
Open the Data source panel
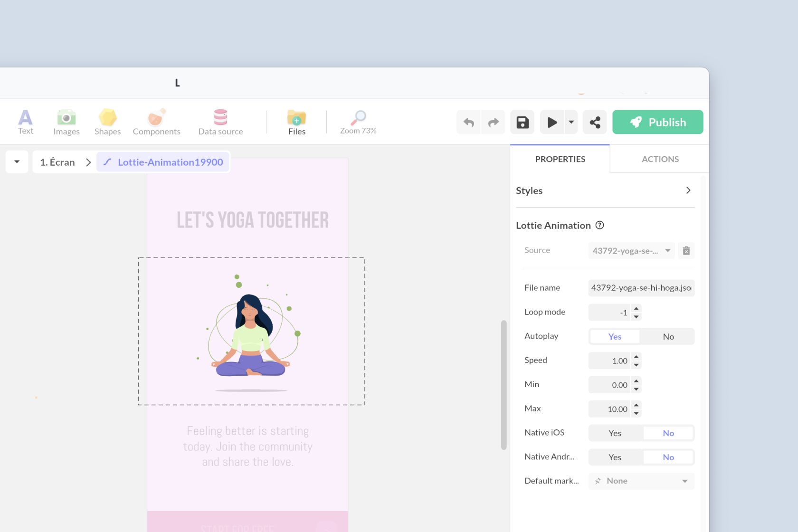[220, 122]
